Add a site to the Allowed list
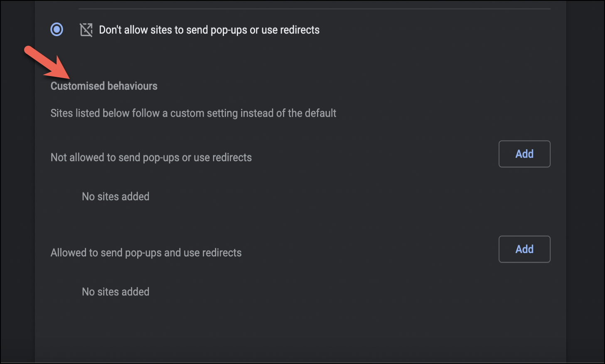The image size is (605, 364). [x=524, y=249]
